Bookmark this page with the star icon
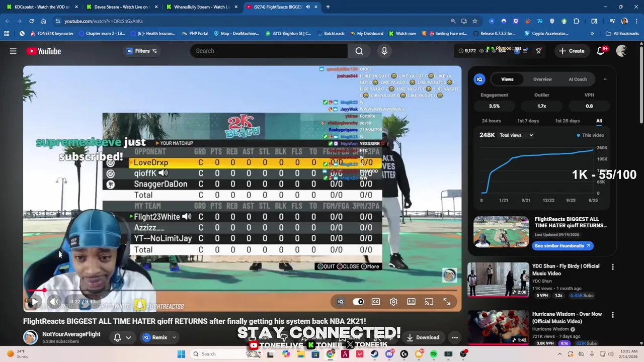Image resolution: width=644 pixels, height=362 pixels. 475,21
